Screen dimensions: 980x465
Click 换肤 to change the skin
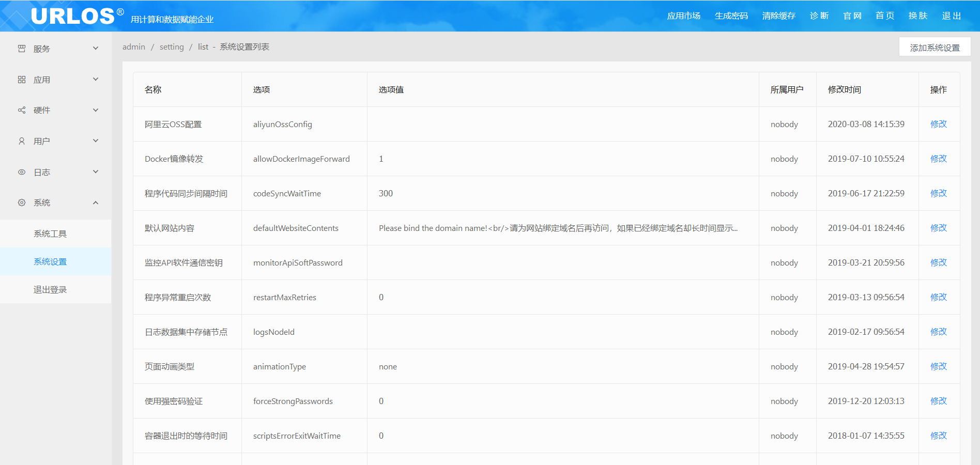tap(918, 16)
